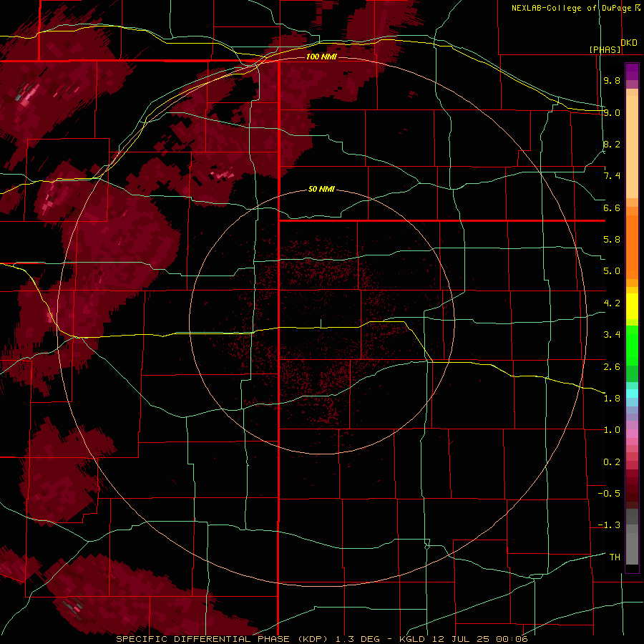Pick the 5.8 value on the color scale
This screenshot has width=644, height=644.
(x=612, y=240)
